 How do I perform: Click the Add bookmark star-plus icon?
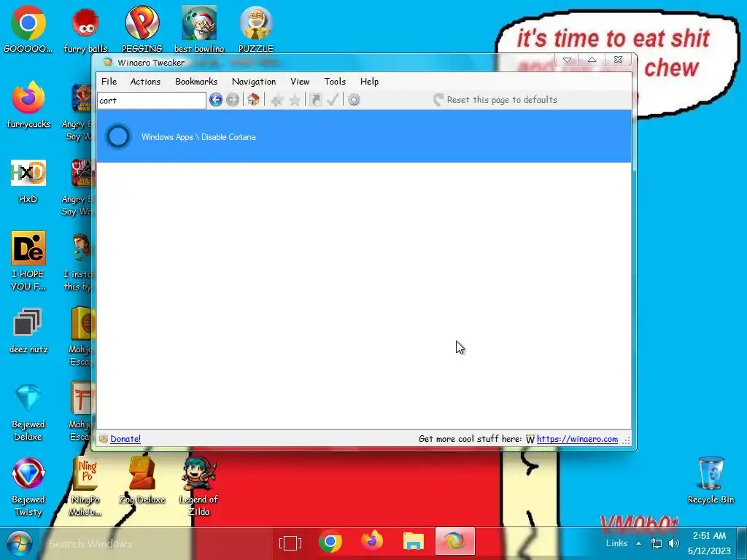click(x=276, y=100)
